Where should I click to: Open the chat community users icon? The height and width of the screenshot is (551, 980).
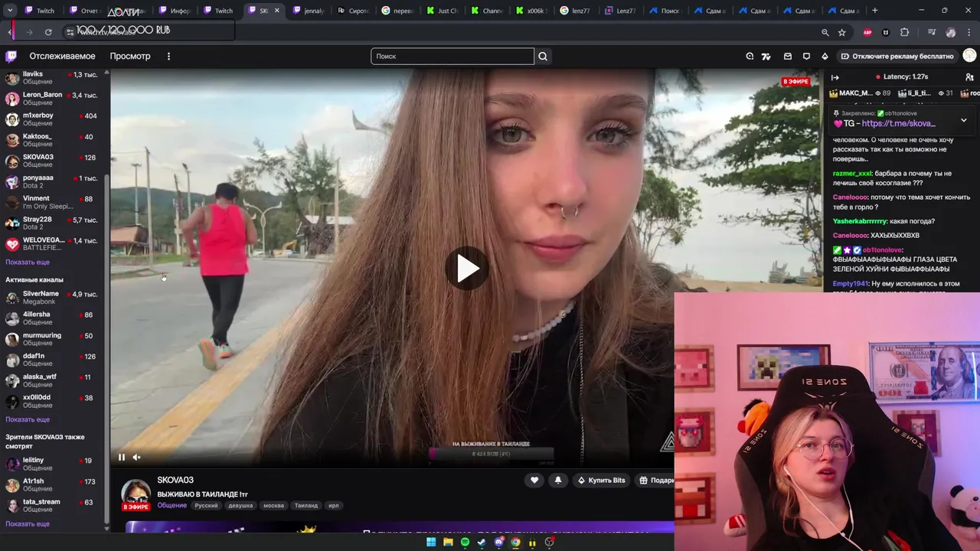(969, 77)
